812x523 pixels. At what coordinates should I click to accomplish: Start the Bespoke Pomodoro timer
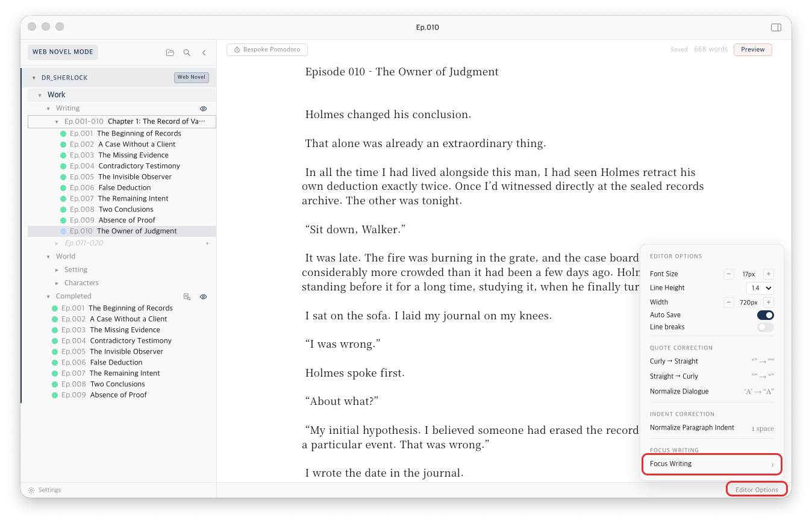pos(267,49)
